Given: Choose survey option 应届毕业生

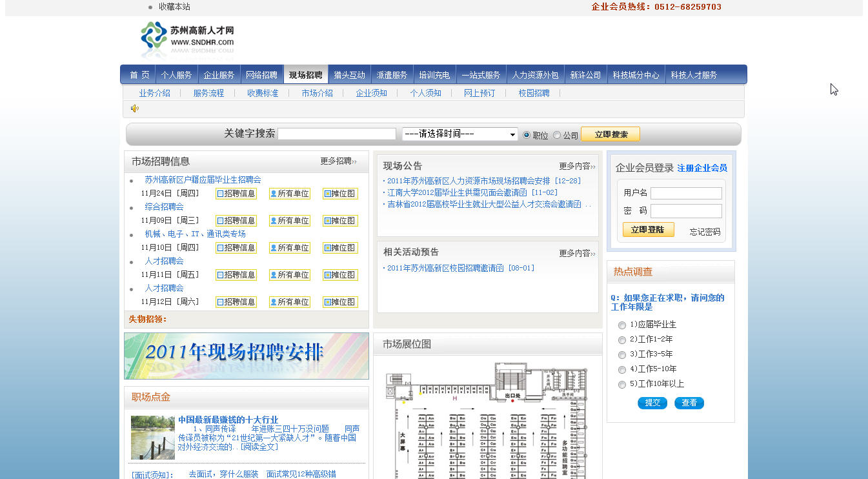Looking at the screenshot, I should 622,325.
